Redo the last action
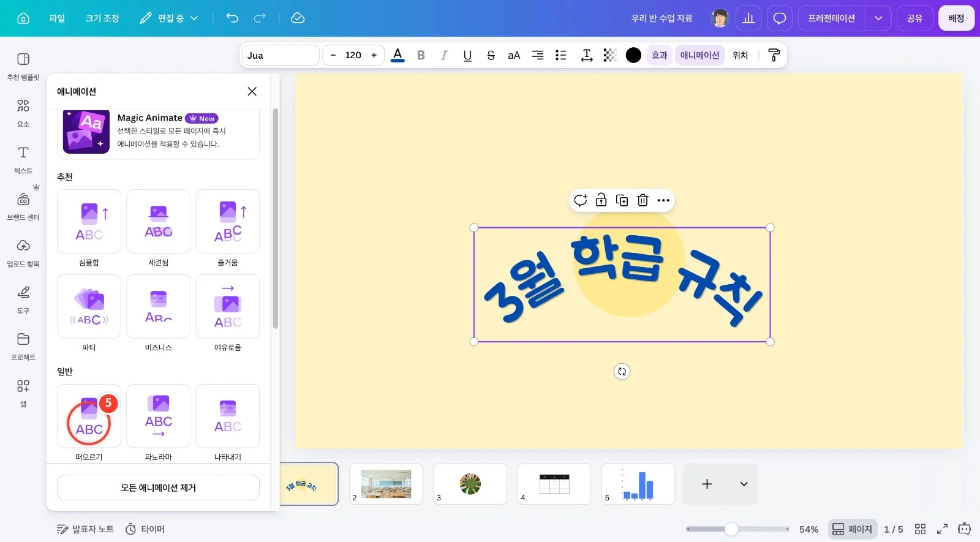This screenshot has height=542, width=980. pos(260,18)
